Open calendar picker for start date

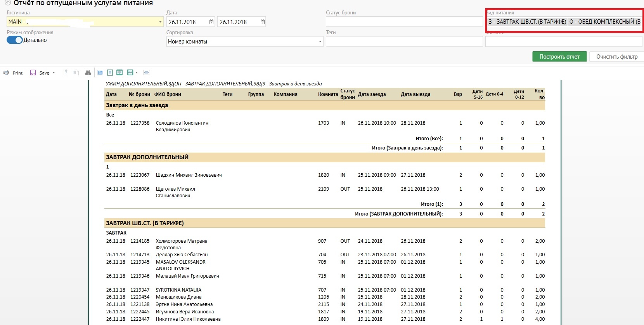pos(211,22)
